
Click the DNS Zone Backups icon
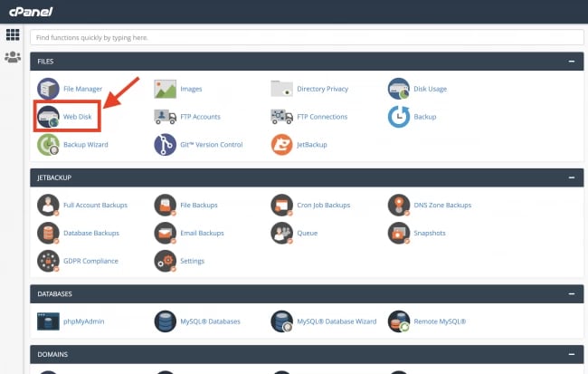tap(399, 205)
